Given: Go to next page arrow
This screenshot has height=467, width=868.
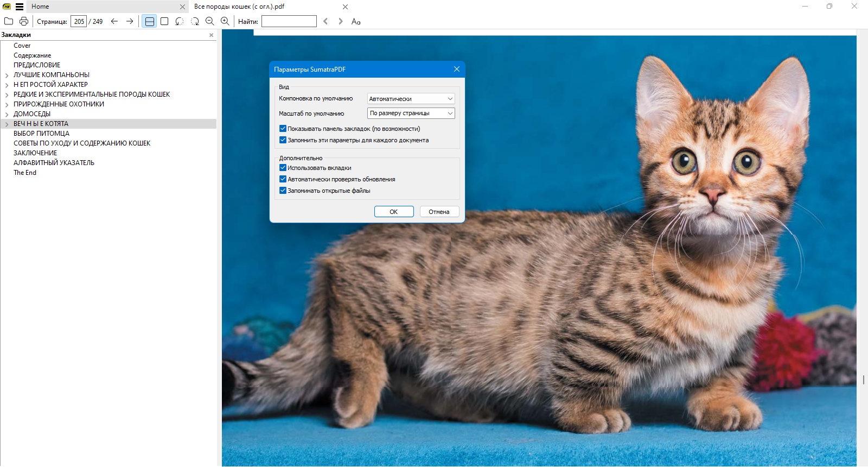Looking at the screenshot, I should pyautogui.click(x=130, y=21).
